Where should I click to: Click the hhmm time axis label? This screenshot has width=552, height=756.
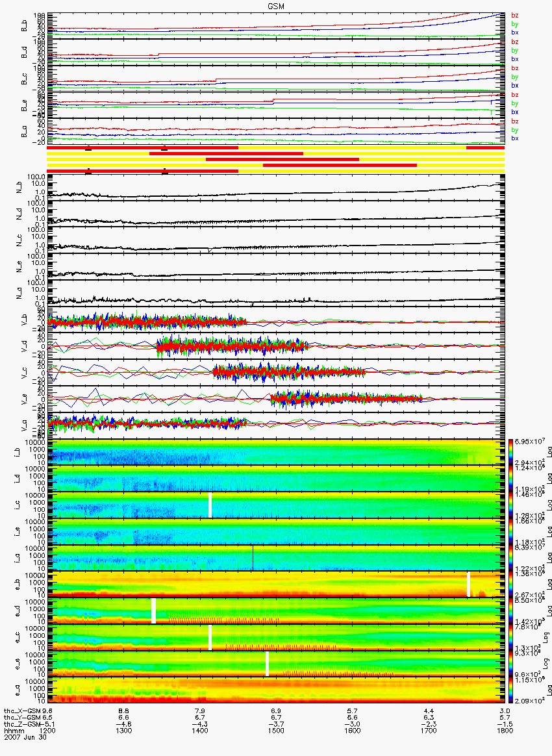13,731
